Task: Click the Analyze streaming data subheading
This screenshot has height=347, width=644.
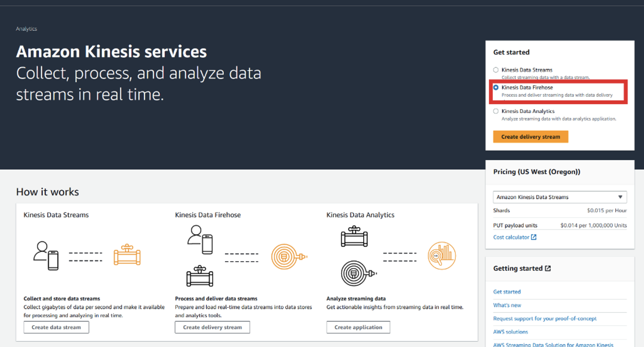Action: pos(356,298)
